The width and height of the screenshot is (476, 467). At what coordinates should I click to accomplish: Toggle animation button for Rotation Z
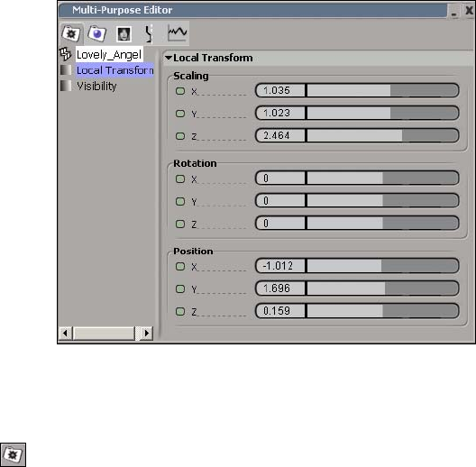pyautogui.click(x=180, y=224)
